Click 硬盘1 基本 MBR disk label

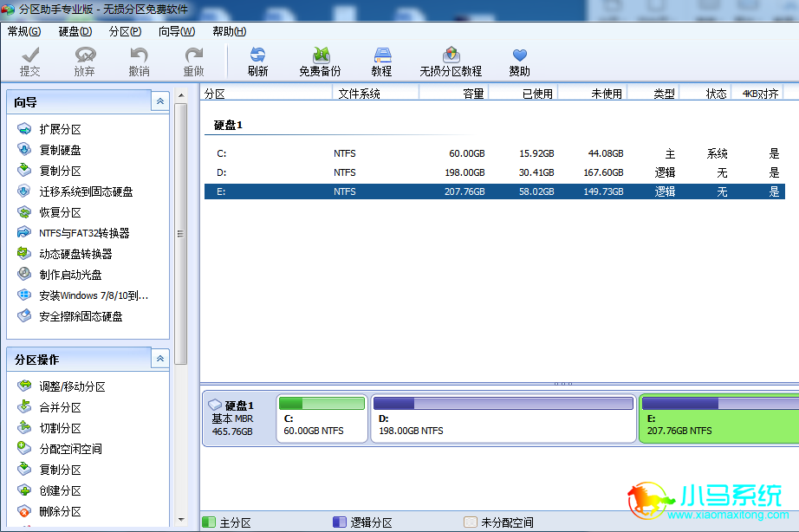(238, 418)
